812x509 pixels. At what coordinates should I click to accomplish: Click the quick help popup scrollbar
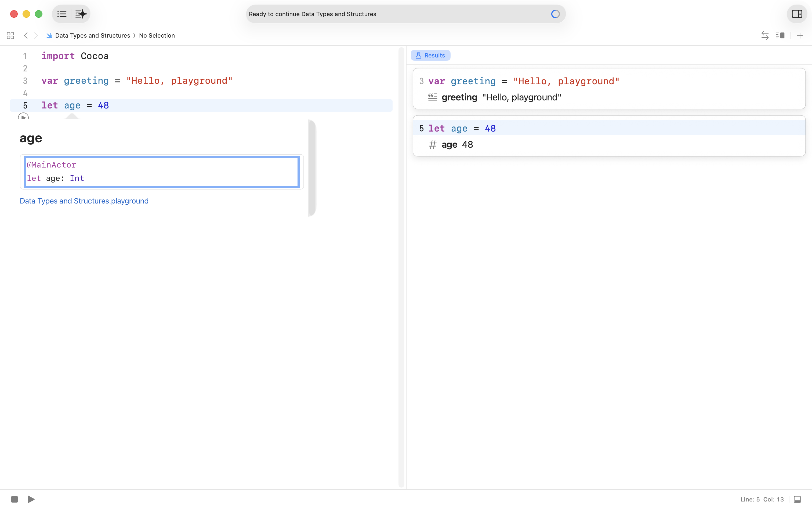312,168
